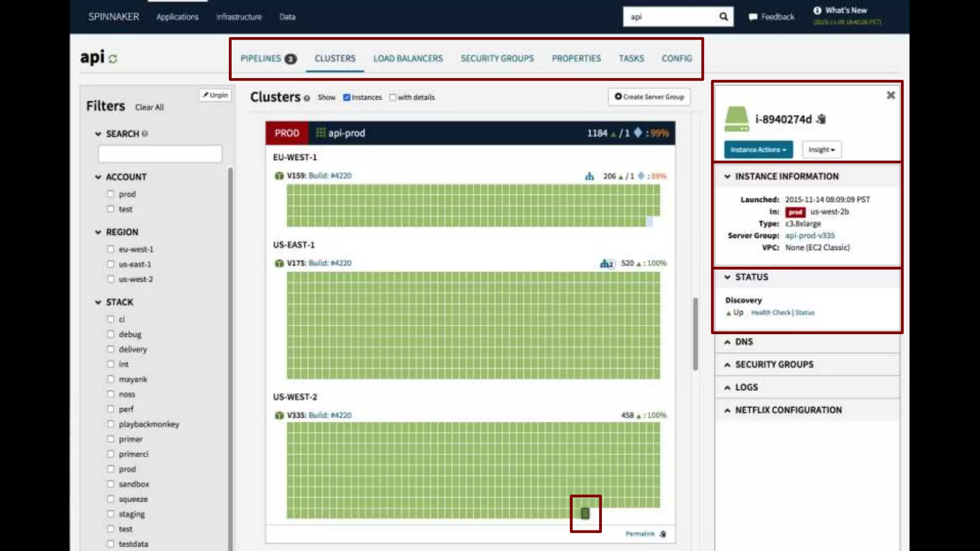Click the copy icon next to Permalink
The image size is (980, 551).
tap(663, 534)
